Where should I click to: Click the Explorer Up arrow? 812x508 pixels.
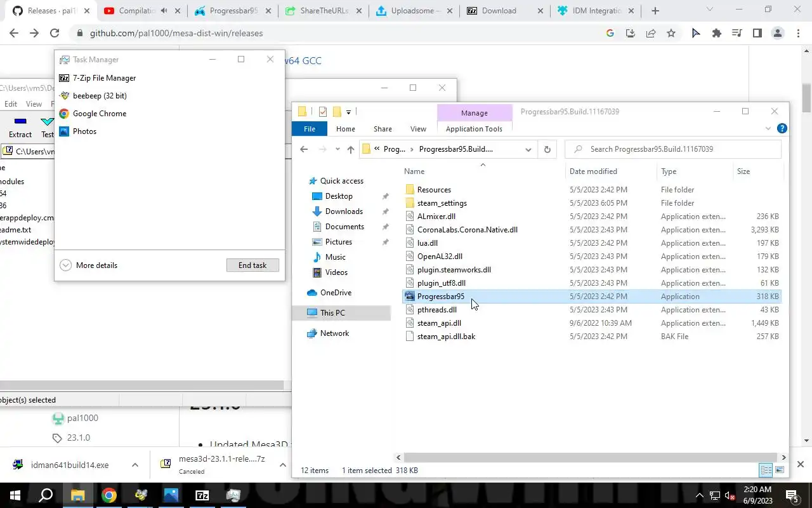click(x=350, y=149)
